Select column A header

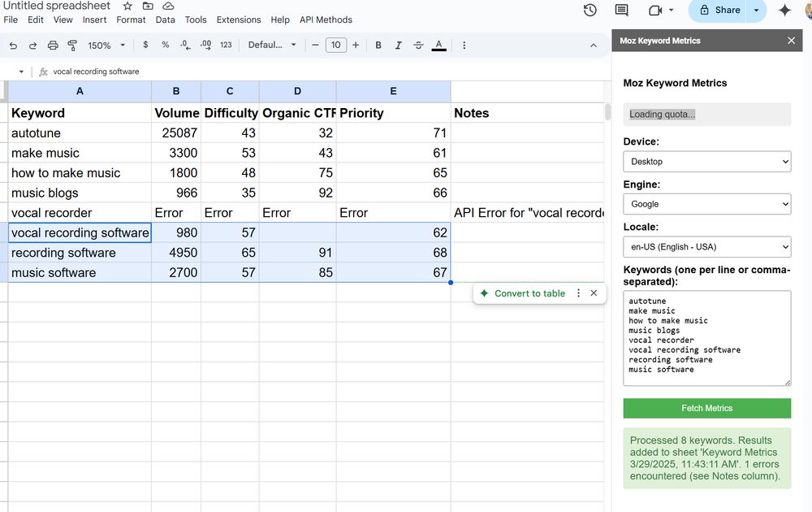[x=80, y=91]
